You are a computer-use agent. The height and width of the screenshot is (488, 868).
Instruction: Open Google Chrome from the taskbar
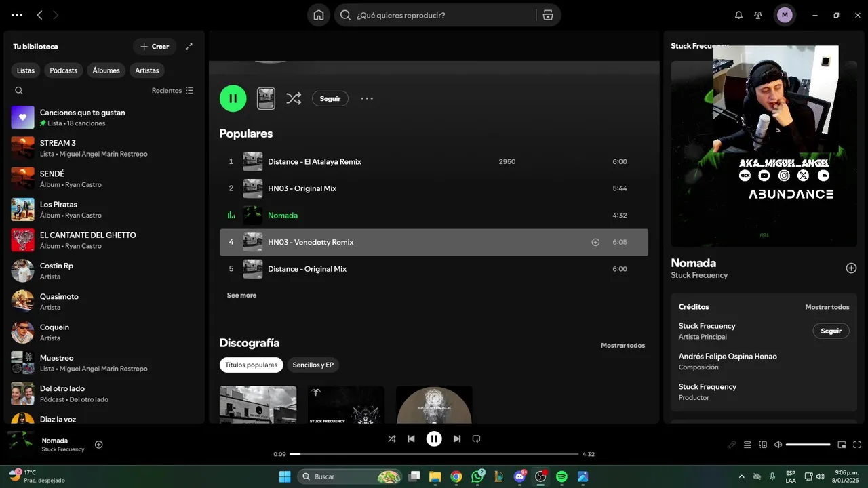tap(456, 476)
